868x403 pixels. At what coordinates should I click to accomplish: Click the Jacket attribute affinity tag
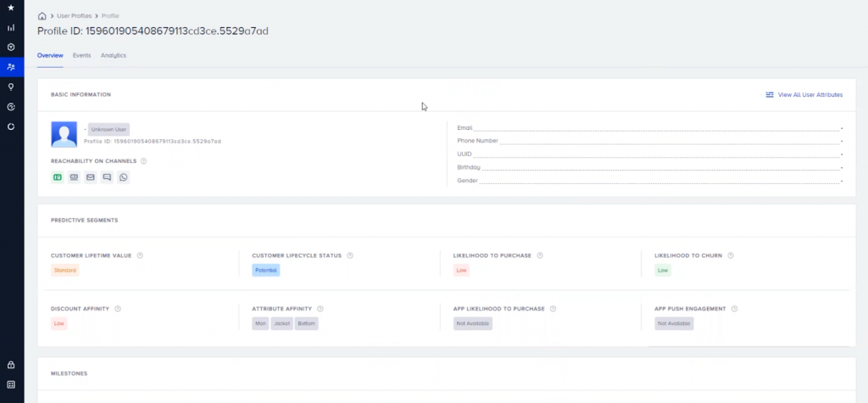[281, 324]
